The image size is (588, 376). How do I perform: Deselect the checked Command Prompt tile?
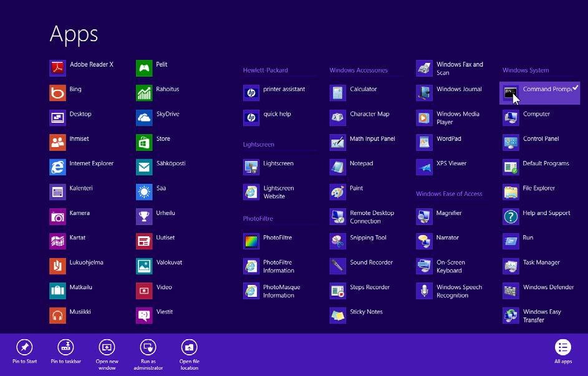[x=539, y=93]
